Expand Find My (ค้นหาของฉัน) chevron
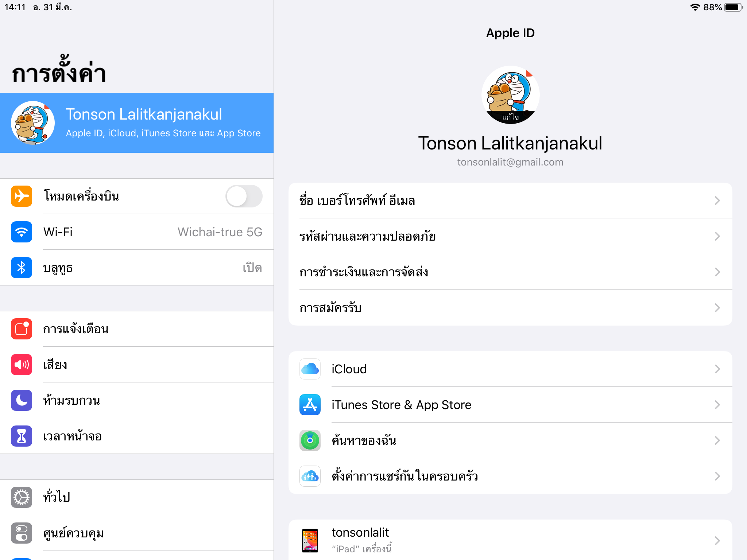Image resolution: width=747 pixels, height=560 pixels. point(717,440)
